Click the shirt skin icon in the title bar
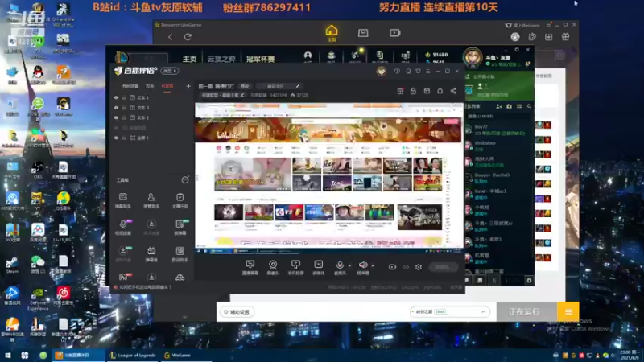 pos(418,71)
